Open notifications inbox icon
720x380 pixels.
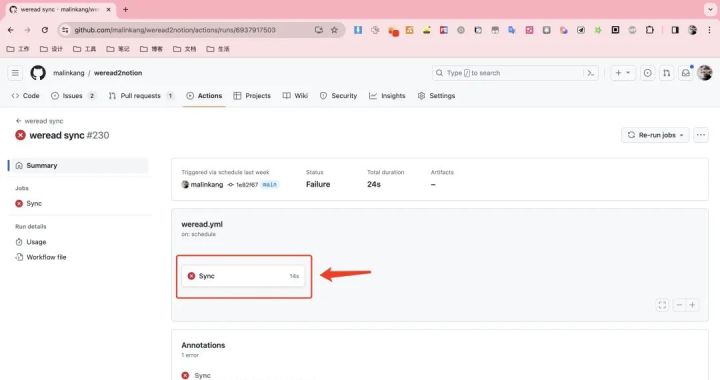(x=686, y=73)
